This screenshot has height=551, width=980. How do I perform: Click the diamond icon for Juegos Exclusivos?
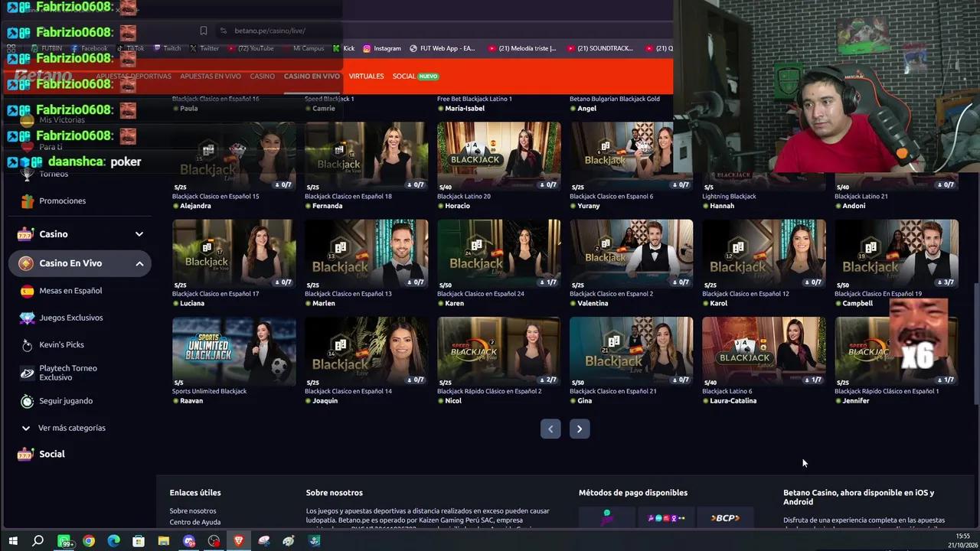[x=27, y=318]
